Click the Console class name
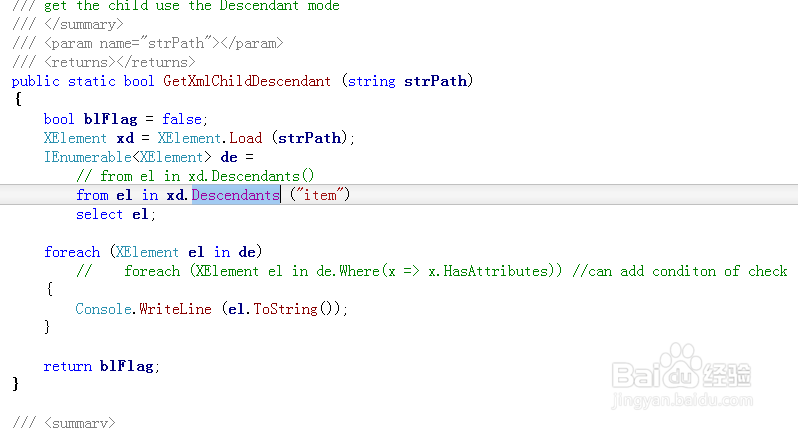Image resolution: width=798 pixels, height=428 pixels. pyautogui.click(x=103, y=309)
